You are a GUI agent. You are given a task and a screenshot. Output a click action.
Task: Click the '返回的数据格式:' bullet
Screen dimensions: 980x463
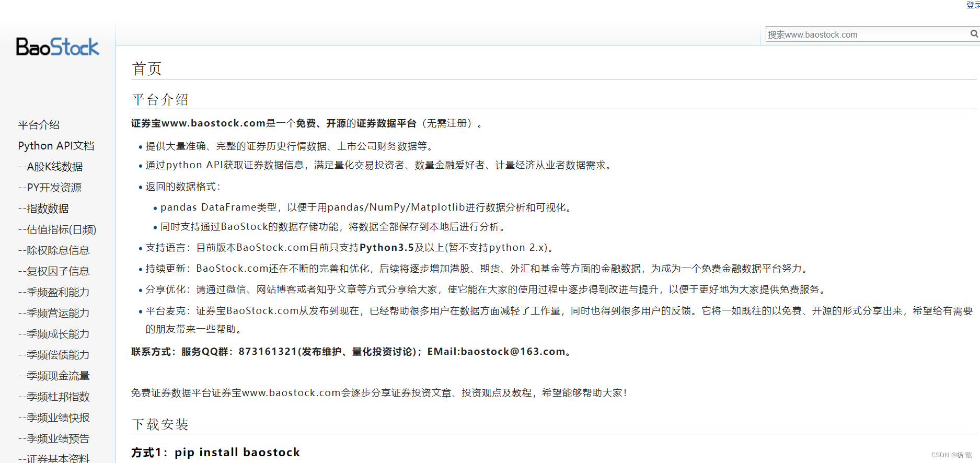(183, 187)
